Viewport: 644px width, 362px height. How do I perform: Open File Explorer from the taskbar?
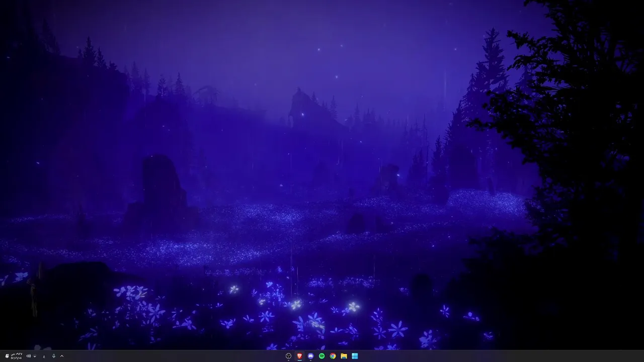click(344, 356)
